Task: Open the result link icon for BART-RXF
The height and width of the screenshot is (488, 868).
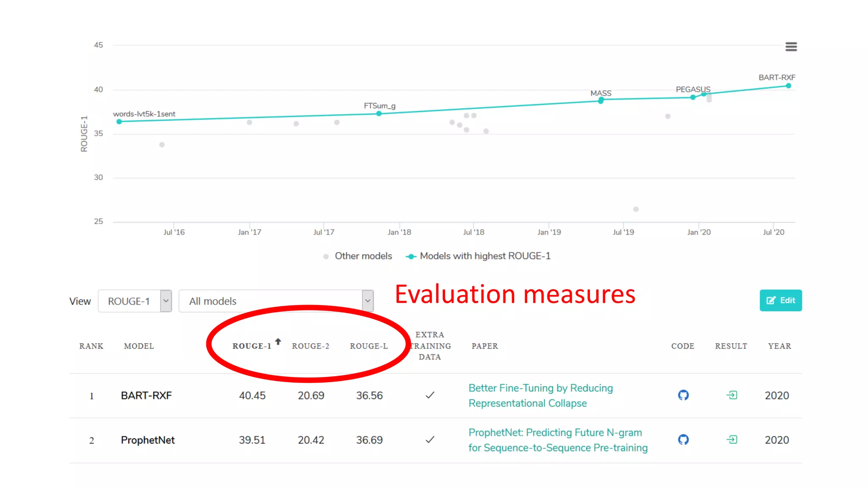Action: (x=732, y=395)
